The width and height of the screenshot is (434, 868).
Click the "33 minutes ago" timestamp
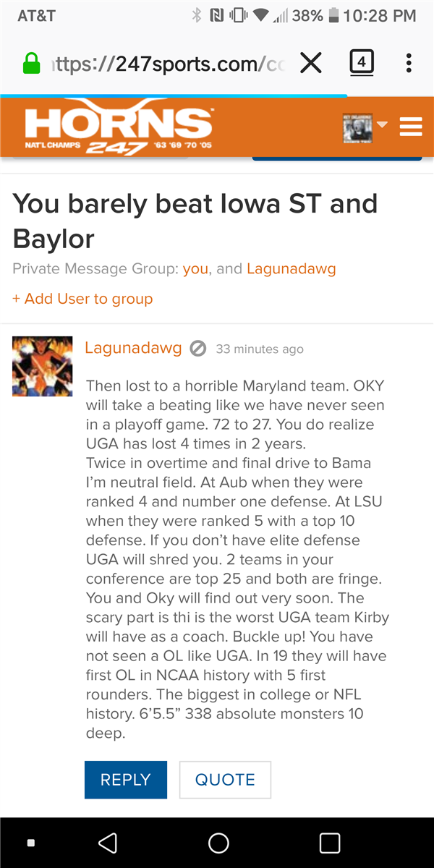pyautogui.click(x=260, y=349)
